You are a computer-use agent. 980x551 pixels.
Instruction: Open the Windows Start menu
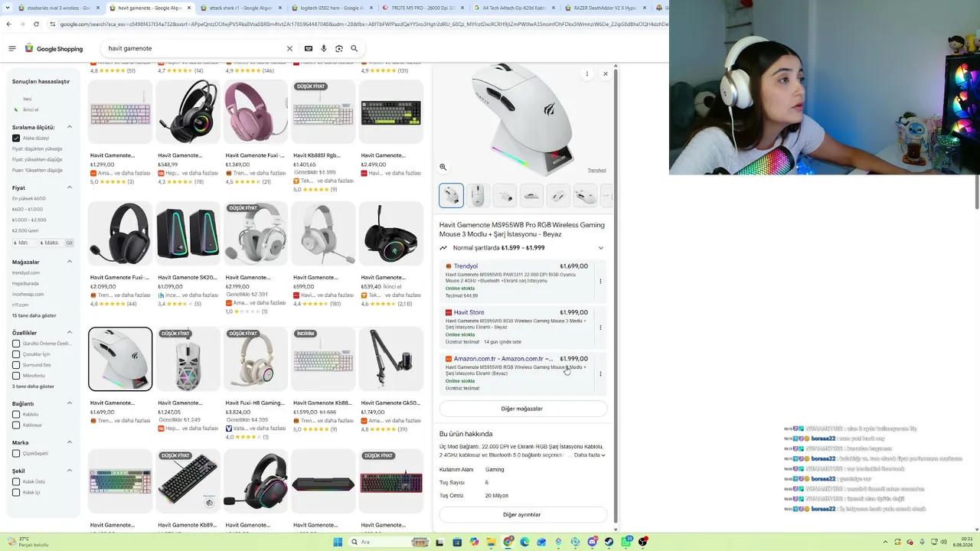(338, 542)
